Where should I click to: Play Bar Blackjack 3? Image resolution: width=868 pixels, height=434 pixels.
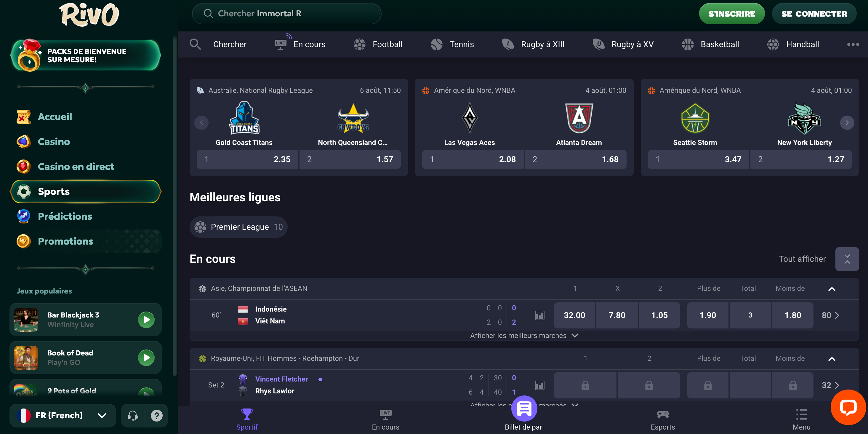point(146,320)
